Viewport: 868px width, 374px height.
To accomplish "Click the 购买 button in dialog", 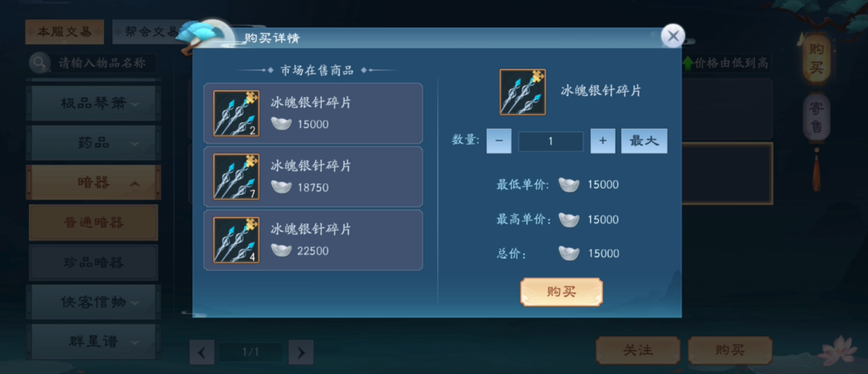I will [561, 292].
